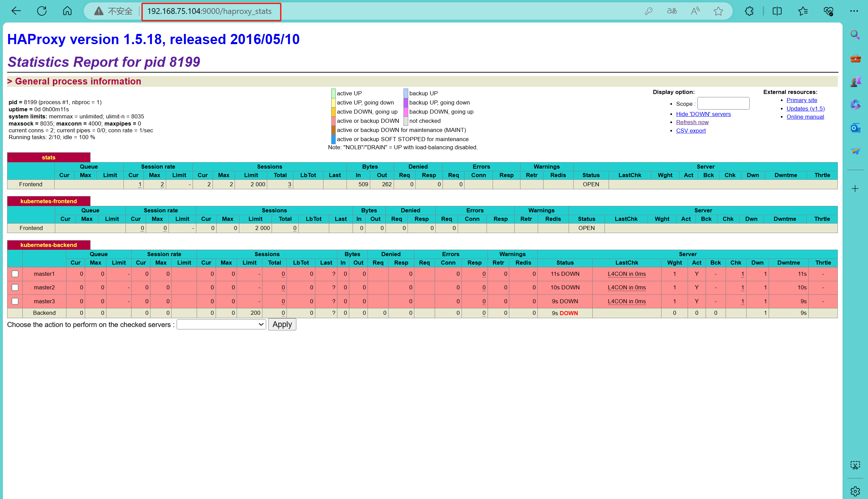Check the master2 server checkbox
The height and width of the screenshot is (499, 868).
pos(15,287)
